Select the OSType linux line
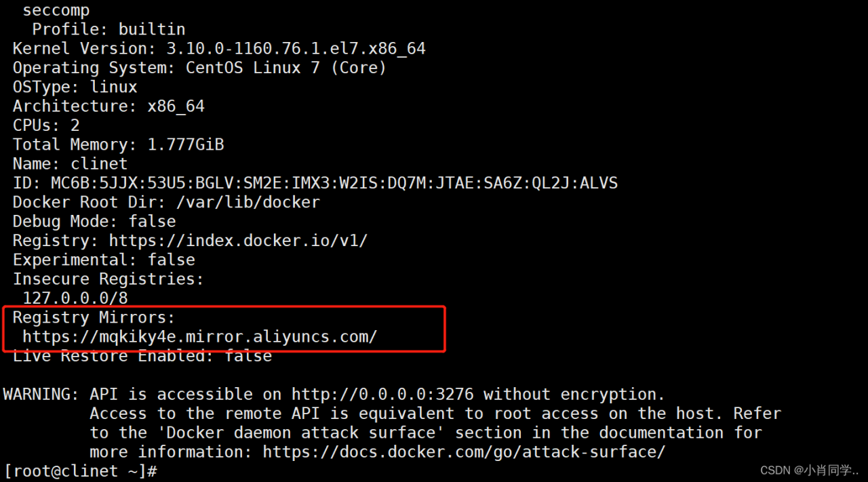Viewport: 868px width, 482px height. coord(75,87)
